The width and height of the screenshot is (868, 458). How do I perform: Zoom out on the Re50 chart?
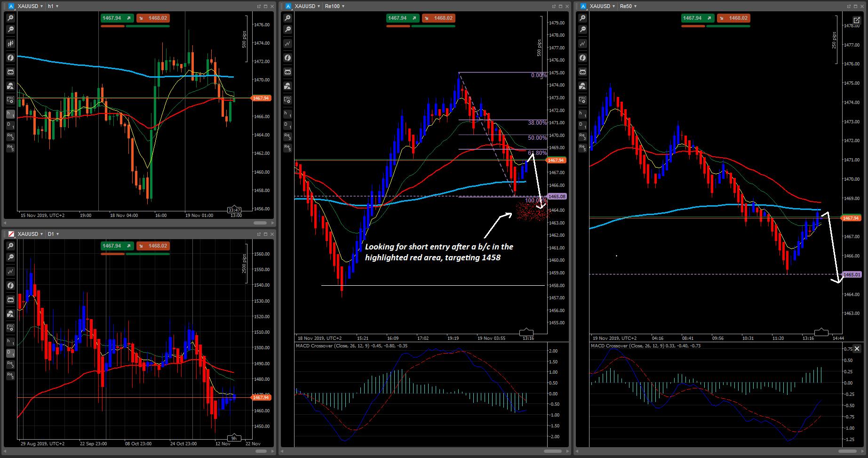pyautogui.click(x=582, y=29)
